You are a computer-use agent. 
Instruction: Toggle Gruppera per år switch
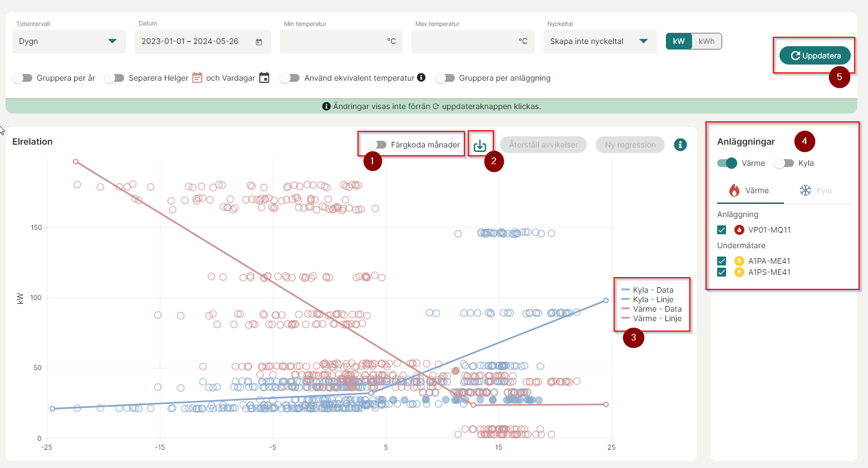(22, 78)
